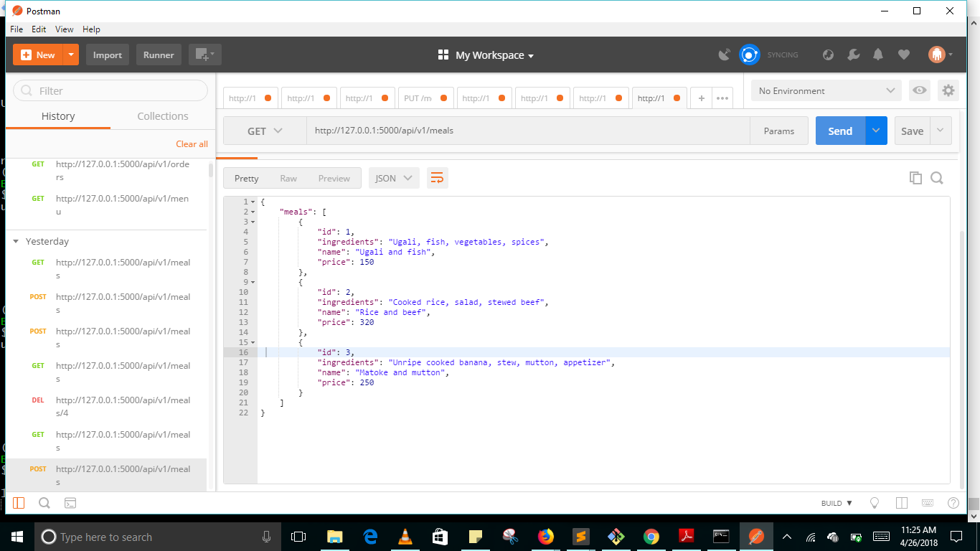980x551 pixels.
Task: Add a new request tab with plus
Action: coord(702,98)
